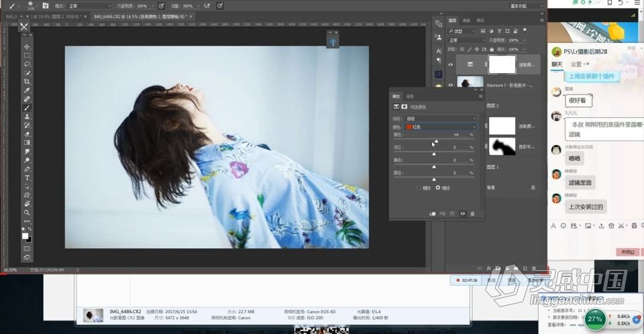Open the 设置 settings tab in chat
The image size is (644, 334).
coord(576,64)
